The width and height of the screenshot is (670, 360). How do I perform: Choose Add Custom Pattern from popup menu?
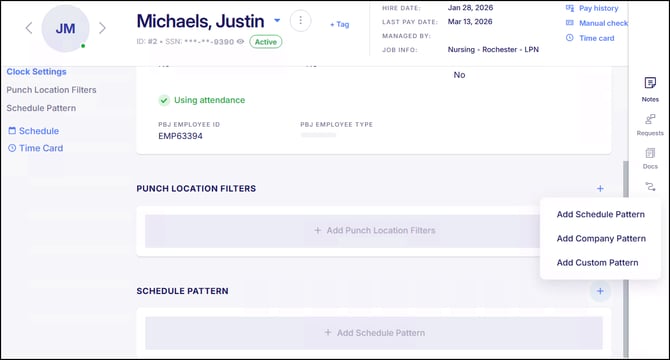(x=597, y=263)
